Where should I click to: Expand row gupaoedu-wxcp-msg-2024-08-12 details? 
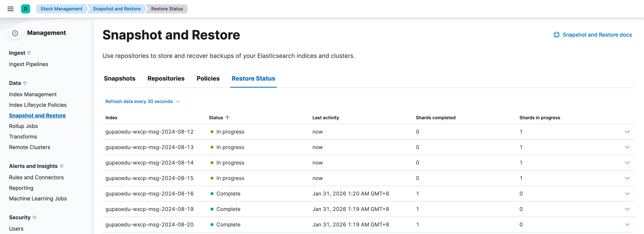tap(627, 132)
